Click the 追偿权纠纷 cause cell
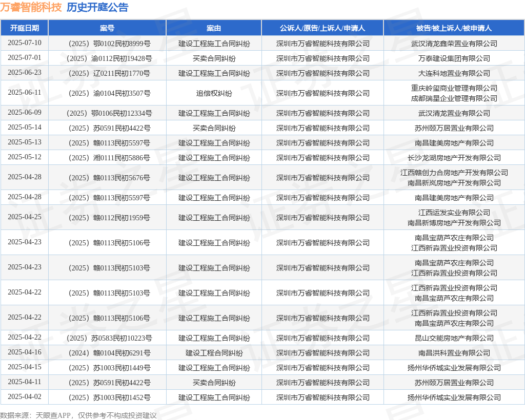525x420 pixels. (x=214, y=93)
